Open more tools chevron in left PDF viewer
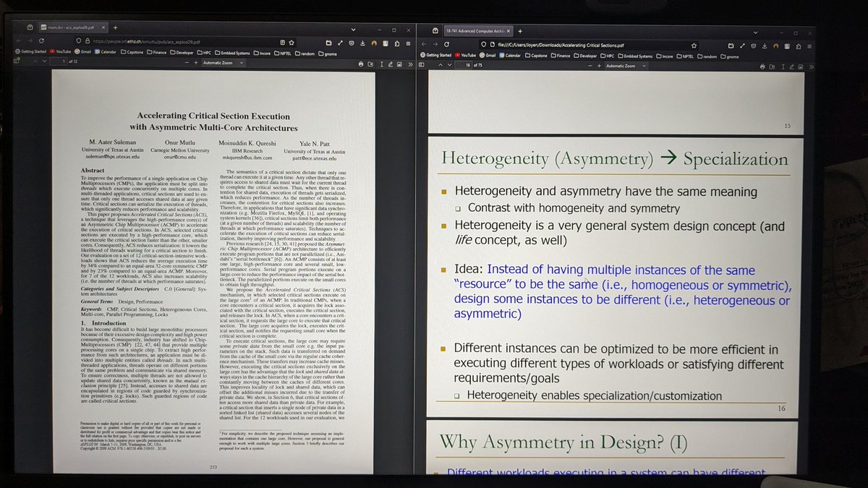Image resolution: width=868 pixels, height=488 pixels. coord(411,64)
